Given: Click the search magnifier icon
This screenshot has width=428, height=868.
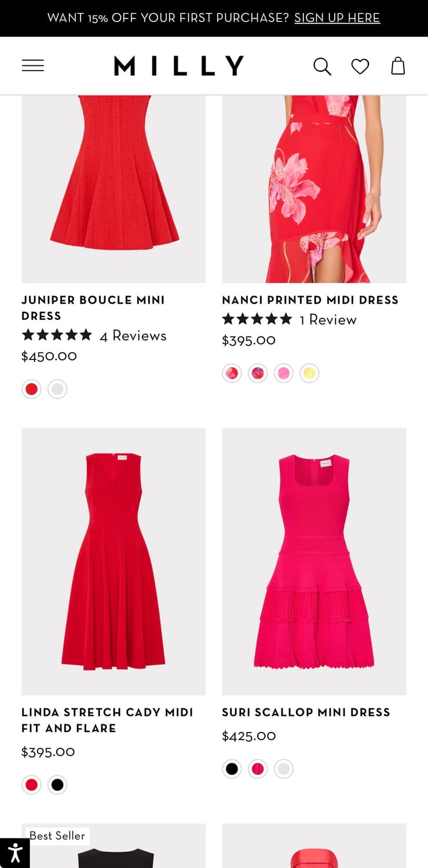Looking at the screenshot, I should 322,67.
